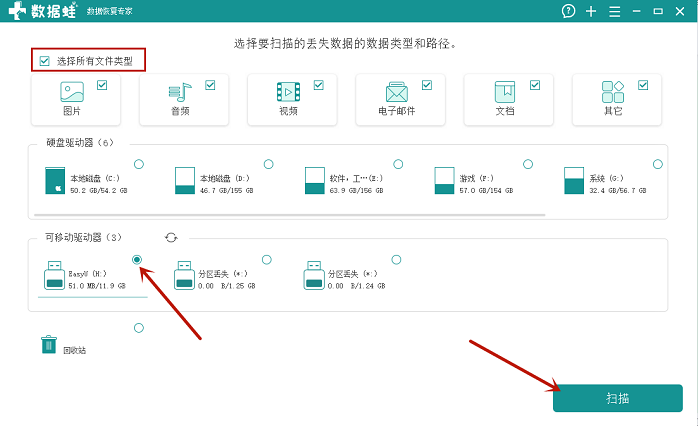Click the 其它 other type icon

coord(613,92)
